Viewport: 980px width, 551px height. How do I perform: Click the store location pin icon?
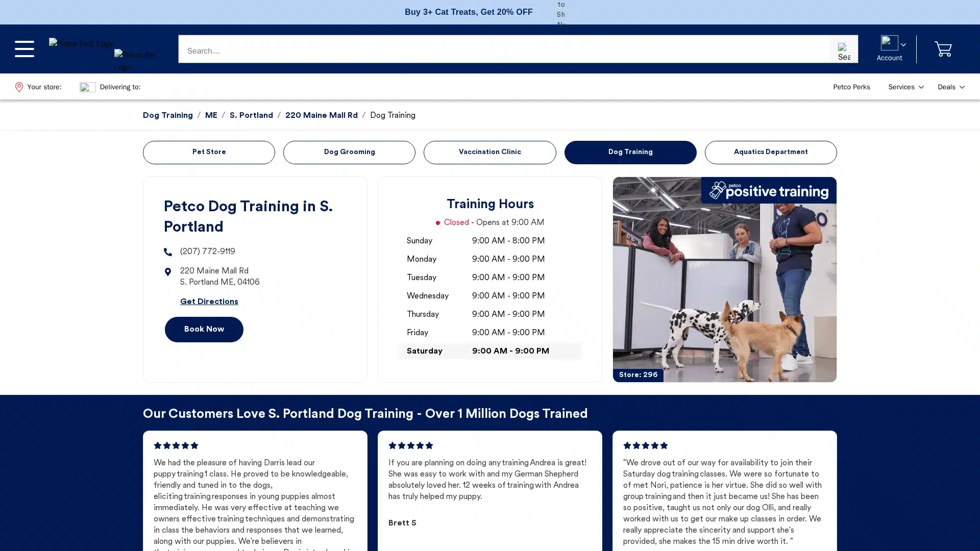[19, 87]
